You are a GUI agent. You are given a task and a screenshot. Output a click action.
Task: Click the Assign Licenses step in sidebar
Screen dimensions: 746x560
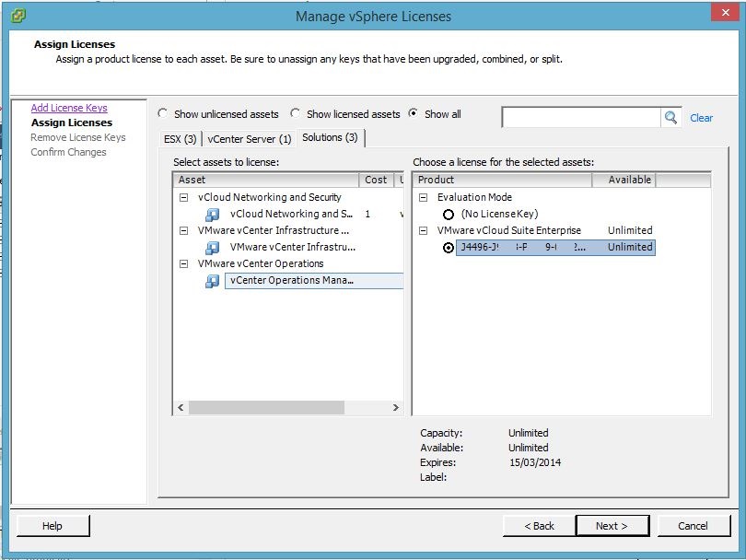(x=72, y=122)
